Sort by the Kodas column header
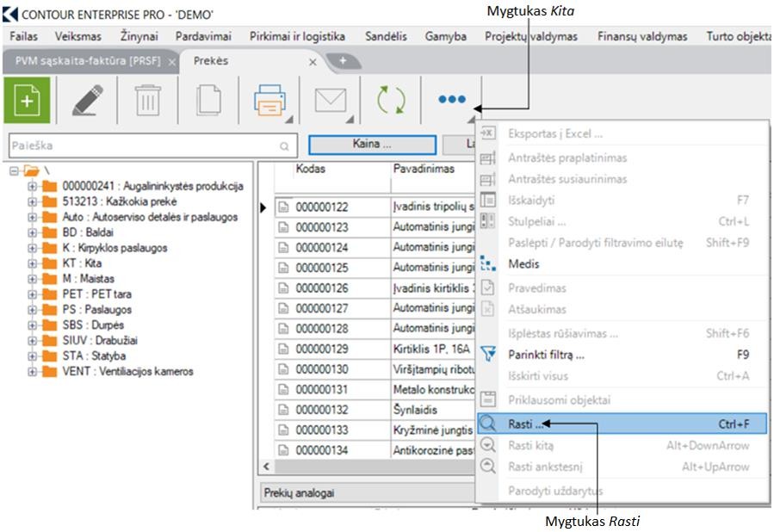 (x=311, y=169)
